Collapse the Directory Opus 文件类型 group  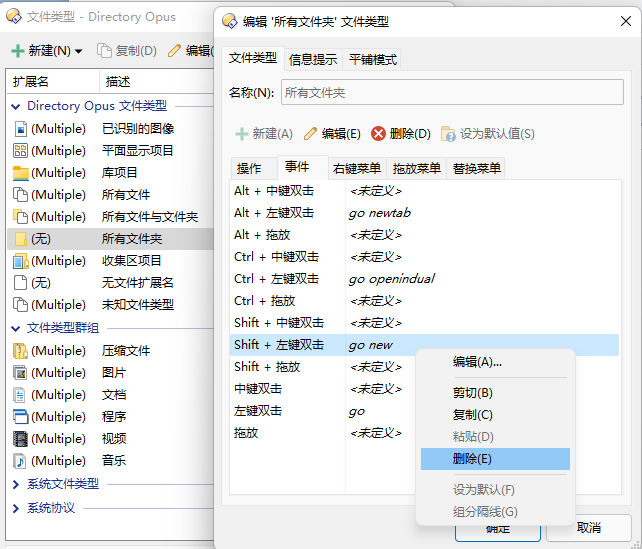point(16,106)
